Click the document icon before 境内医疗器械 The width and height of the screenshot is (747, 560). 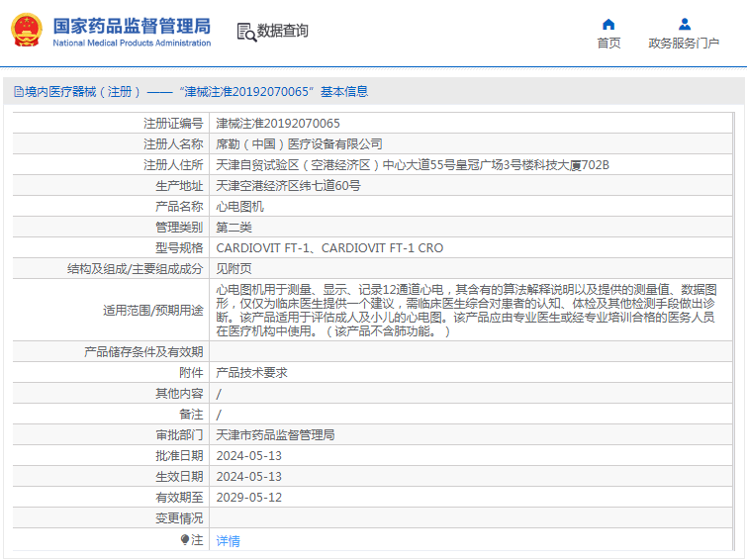(x=18, y=91)
